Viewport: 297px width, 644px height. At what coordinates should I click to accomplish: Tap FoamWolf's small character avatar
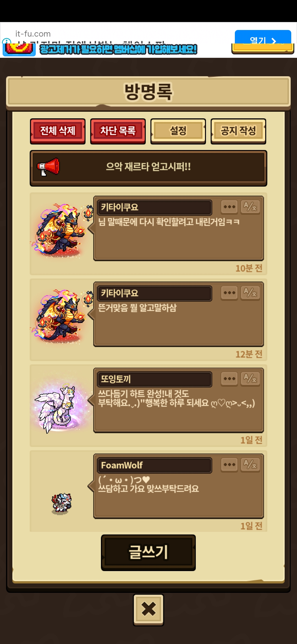[x=62, y=503]
